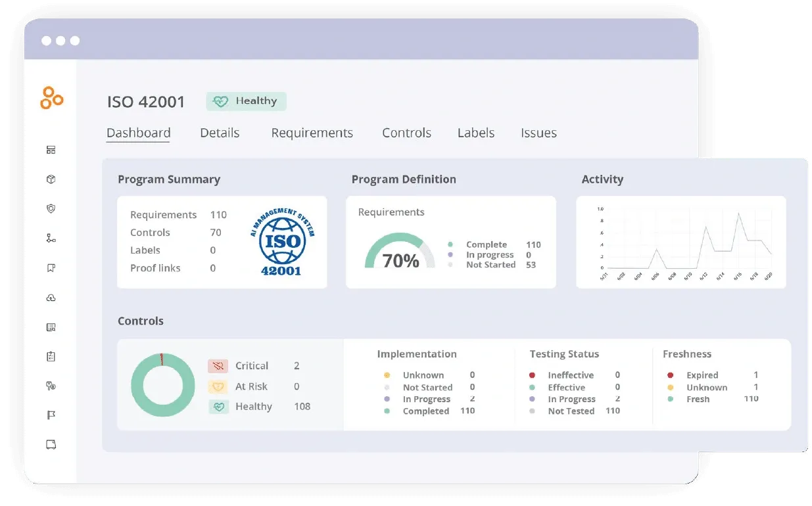Image resolution: width=812 pixels, height=506 pixels.
Task: Click the At Risk label
Action: (251, 386)
